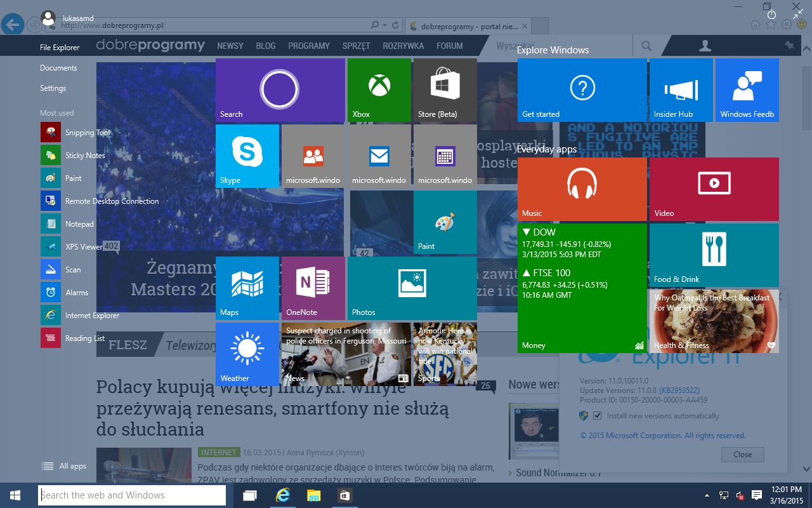This screenshot has height=508, width=812.
Task: Launch the Xbox tile
Action: pyautogui.click(x=379, y=90)
